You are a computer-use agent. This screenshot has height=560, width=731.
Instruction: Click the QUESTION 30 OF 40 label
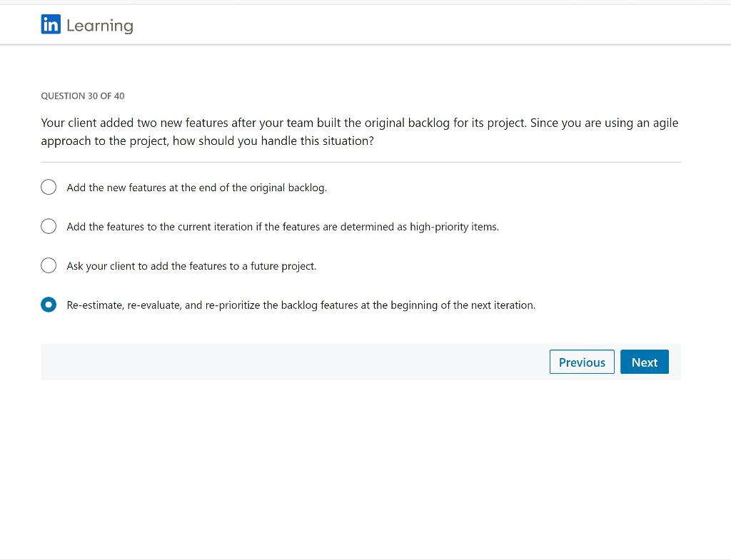pyautogui.click(x=82, y=96)
